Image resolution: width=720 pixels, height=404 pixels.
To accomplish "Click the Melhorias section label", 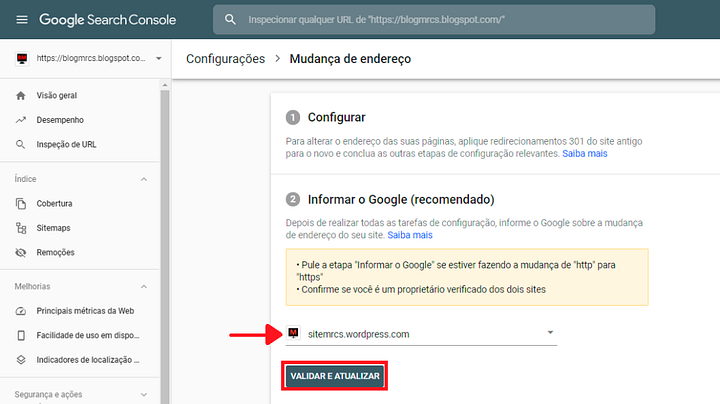I will coord(32,286).
